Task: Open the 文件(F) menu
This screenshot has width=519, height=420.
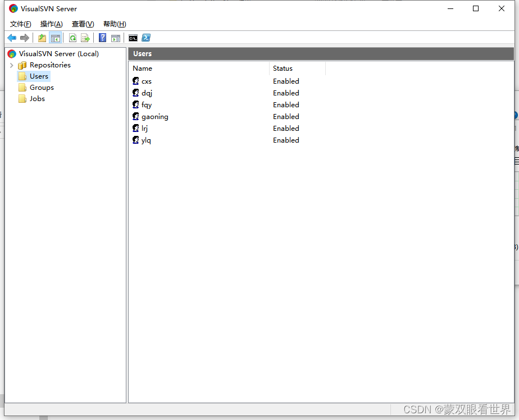Action: (21, 24)
